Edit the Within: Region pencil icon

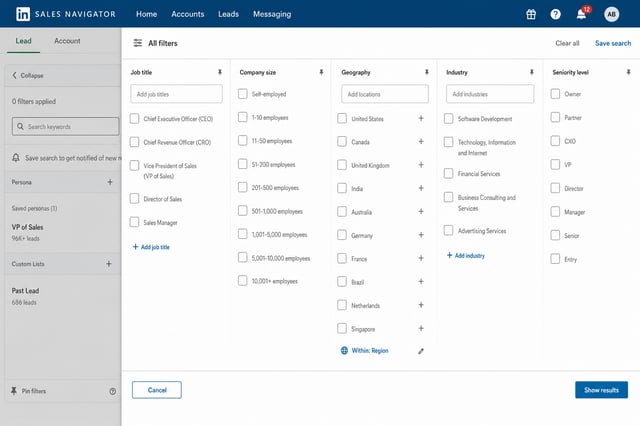[421, 351]
